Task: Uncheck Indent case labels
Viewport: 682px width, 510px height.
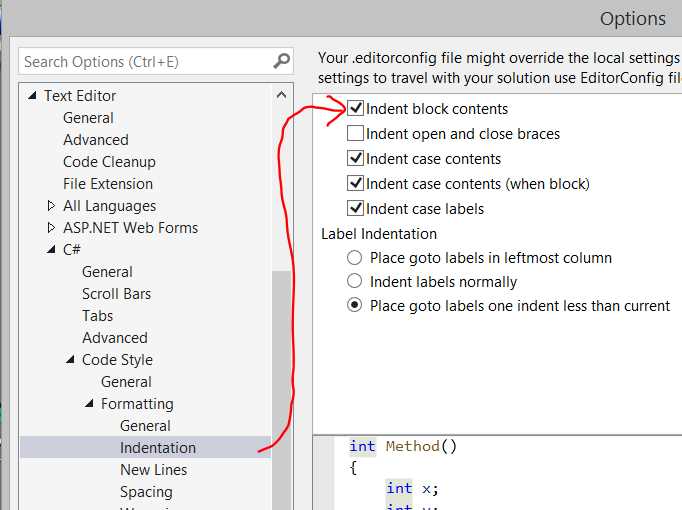Action: [x=355, y=208]
